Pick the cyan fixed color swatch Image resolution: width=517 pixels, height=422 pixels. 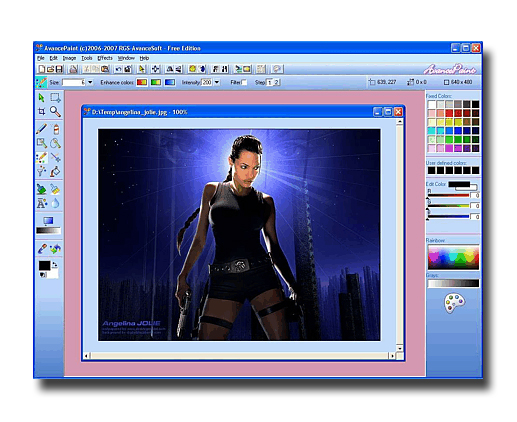[x=431, y=131]
